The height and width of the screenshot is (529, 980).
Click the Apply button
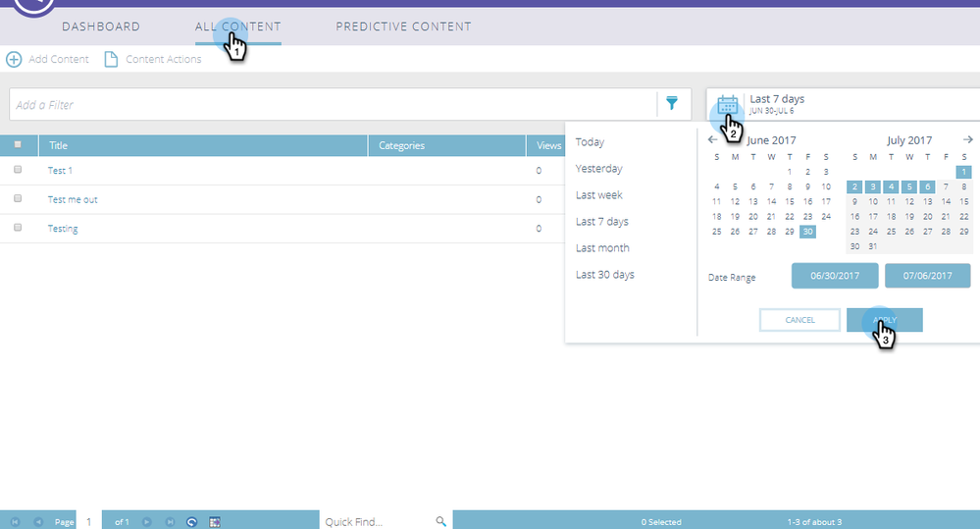pyautogui.click(x=885, y=320)
